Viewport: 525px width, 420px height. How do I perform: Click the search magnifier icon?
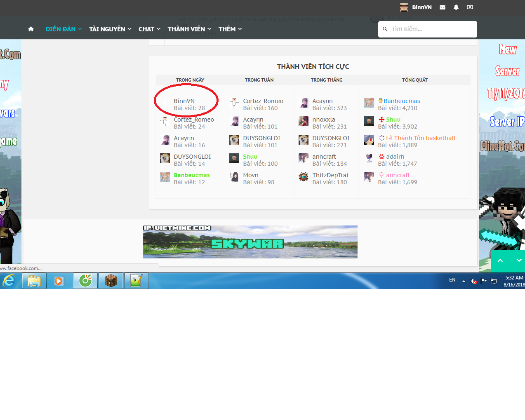pyautogui.click(x=385, y=29)
